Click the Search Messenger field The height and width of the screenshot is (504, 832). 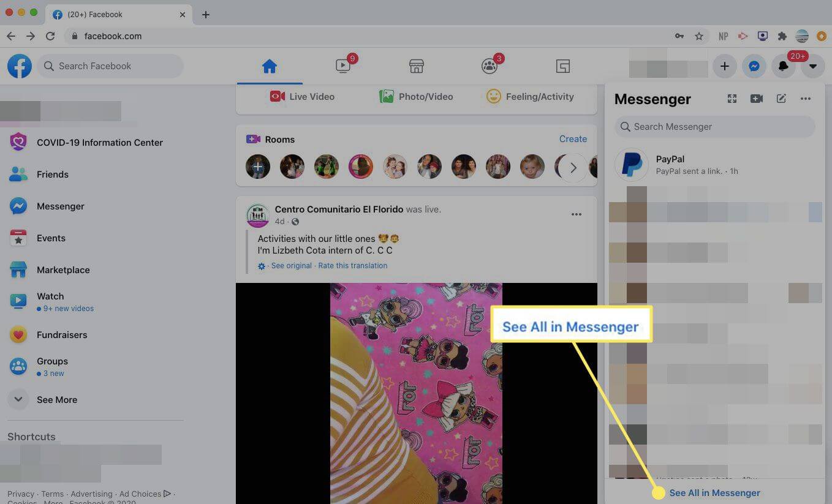pyautogui.click(x=715, y=127)
